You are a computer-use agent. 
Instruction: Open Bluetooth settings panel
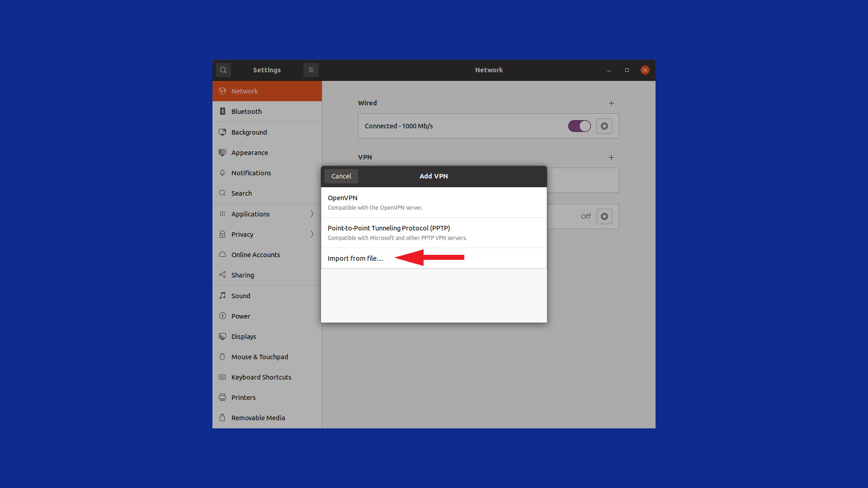(x=267, y=111)
